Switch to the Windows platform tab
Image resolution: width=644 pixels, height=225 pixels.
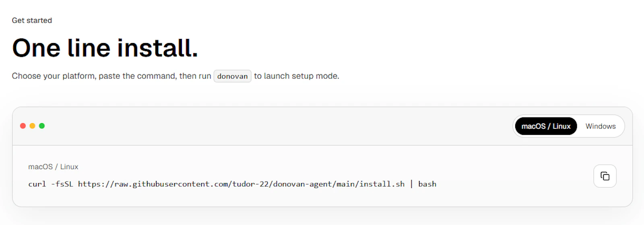pyautogui.click(x=601, y=126)
